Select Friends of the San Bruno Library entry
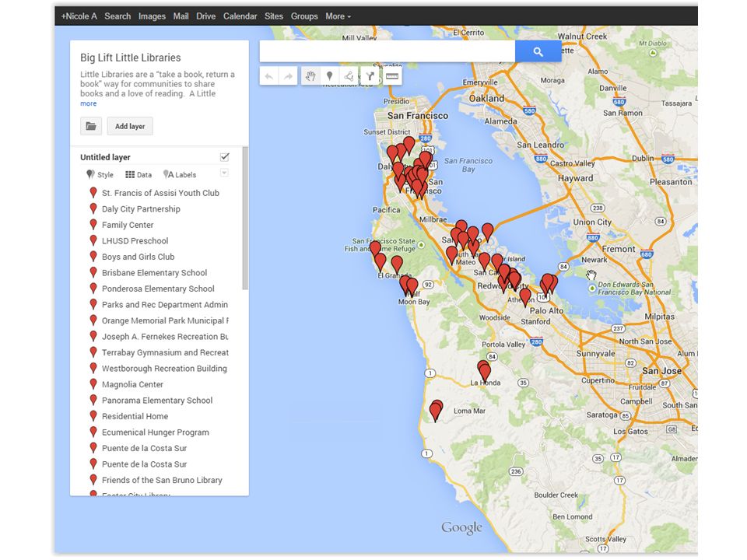Viewport: 747px width, 560px height. [x=162, y=480]
